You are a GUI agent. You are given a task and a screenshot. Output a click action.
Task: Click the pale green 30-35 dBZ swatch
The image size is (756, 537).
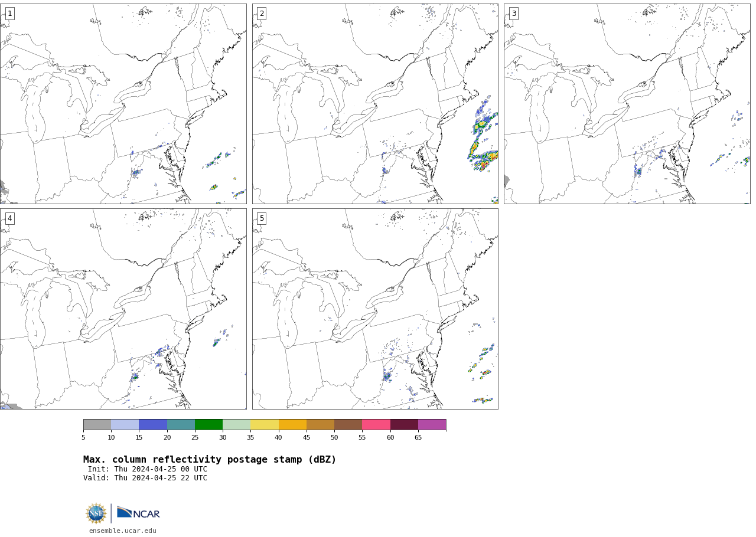[236, 425]
